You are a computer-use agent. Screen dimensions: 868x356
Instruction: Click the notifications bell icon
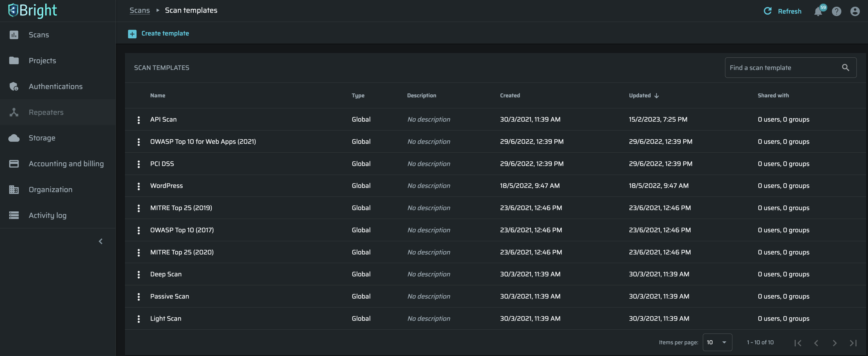click(818, 11)
